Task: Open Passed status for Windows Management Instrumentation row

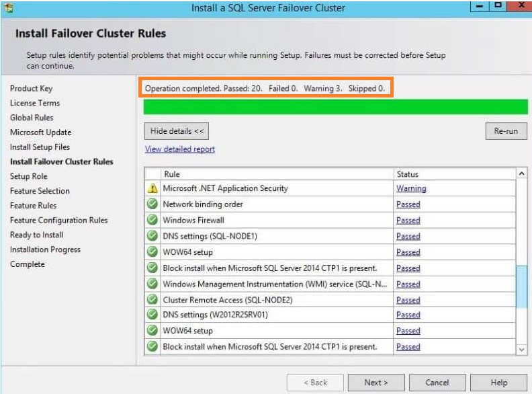Action: tap(408, 284)
